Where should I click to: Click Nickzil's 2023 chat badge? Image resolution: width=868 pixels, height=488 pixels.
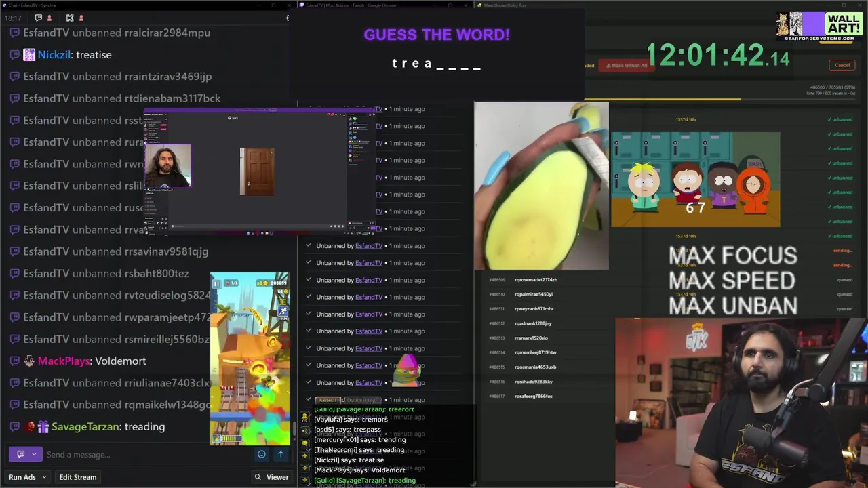[x=29, y=55]
